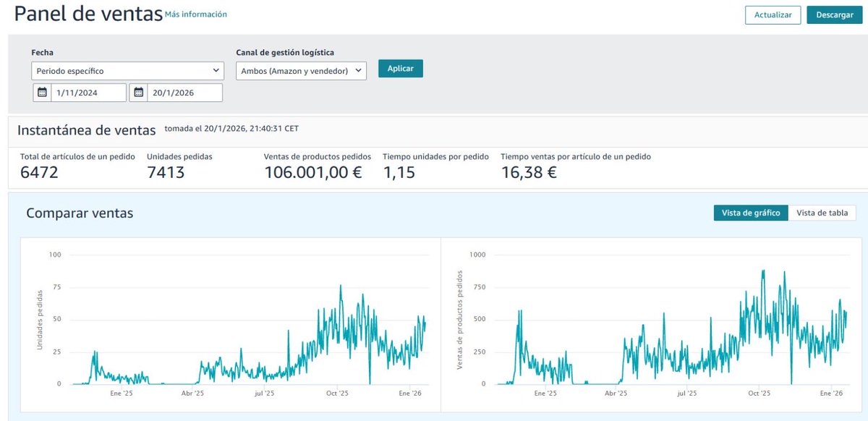Click the Descargar button to export data

tap(834, 14)
